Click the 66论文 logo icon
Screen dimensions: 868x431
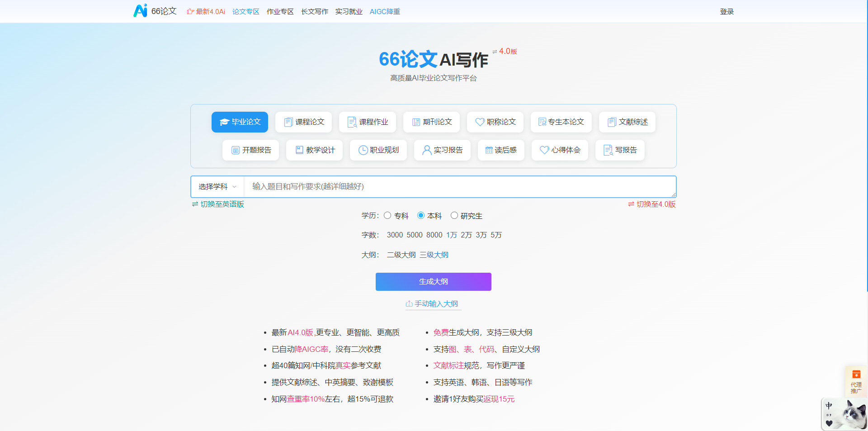pos(140,11)
